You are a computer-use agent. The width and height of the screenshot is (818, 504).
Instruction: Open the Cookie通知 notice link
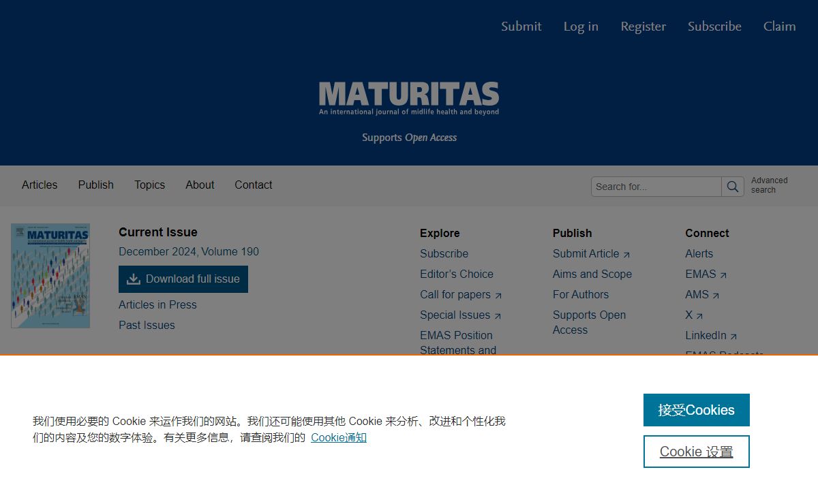[x=339, y=437]
